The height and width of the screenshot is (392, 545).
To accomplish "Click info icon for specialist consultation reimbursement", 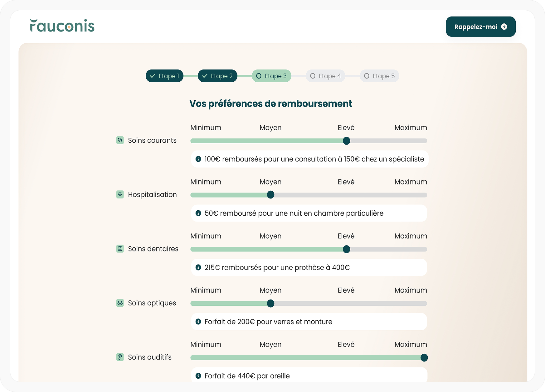I will tap(198, 159).
